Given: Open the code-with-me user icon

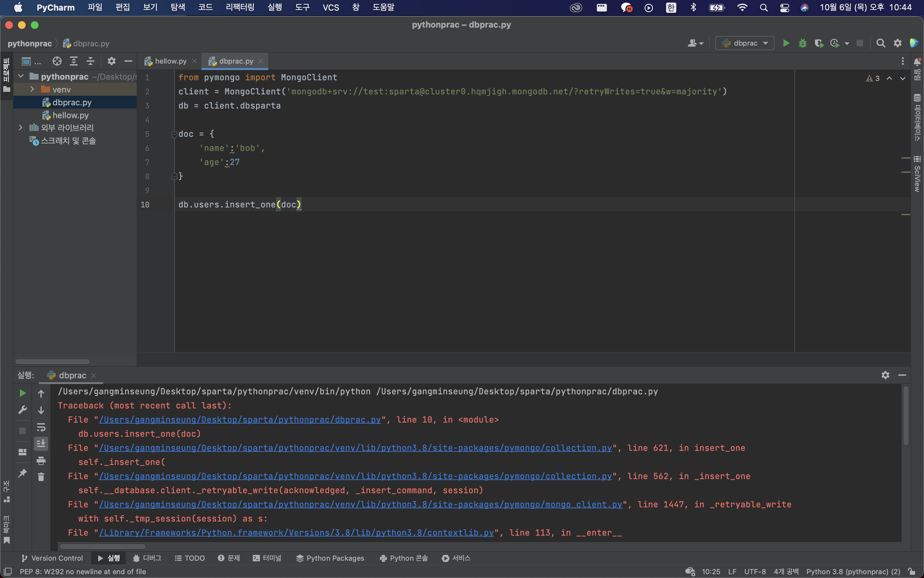Looking at the screenshot, I should click(x=695, y=43).
